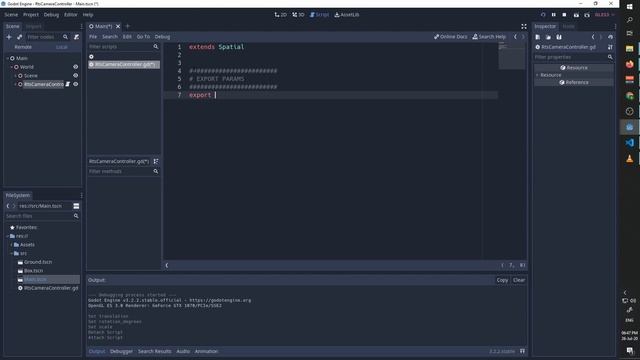Viewport: 640px width, 360px height.
Task: Click the Filter scripts field
Action: 124,47
